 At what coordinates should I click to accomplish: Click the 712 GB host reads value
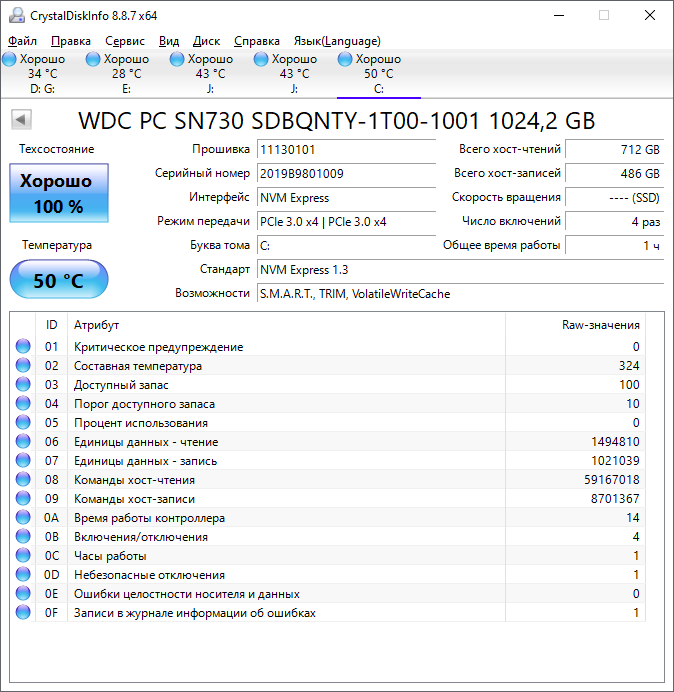pos(614,150)
